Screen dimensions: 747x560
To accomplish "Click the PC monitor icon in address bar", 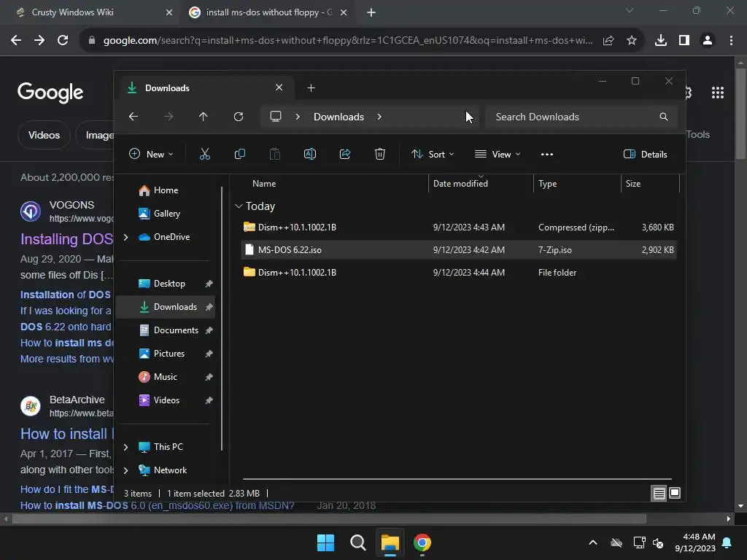I will (x=275, y=117).
